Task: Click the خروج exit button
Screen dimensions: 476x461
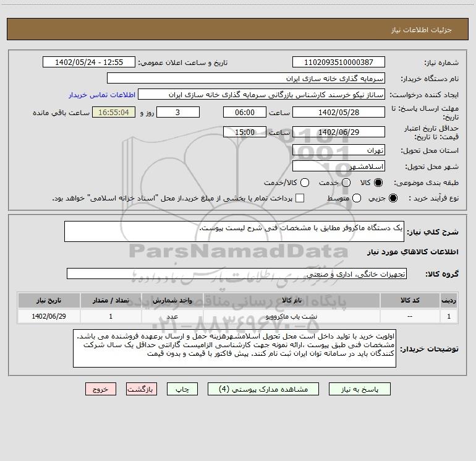Action: click(x=101, y=389)
